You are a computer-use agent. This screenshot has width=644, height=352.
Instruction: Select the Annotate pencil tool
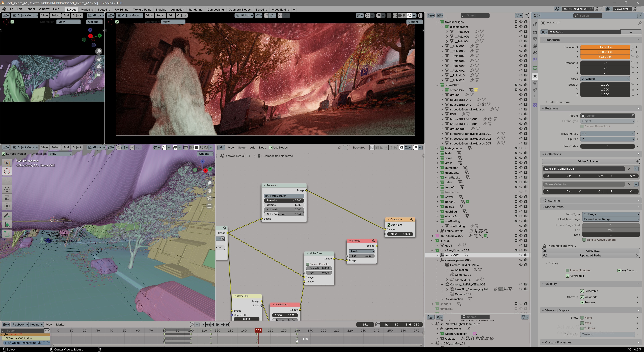tap(7, 216)
